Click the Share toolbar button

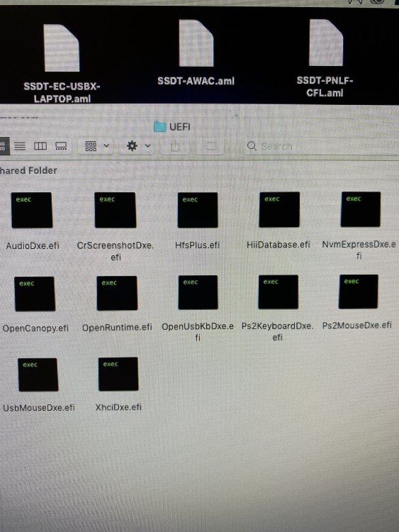coord(175,146)
